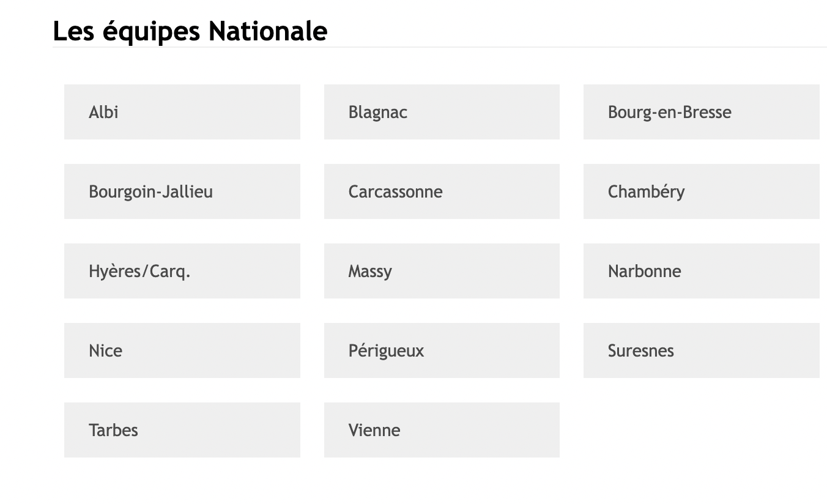Viewport: 827px width, 504px height.
Task: Click the Hyères/Carq. team tile
Action: tap(182, 271)
